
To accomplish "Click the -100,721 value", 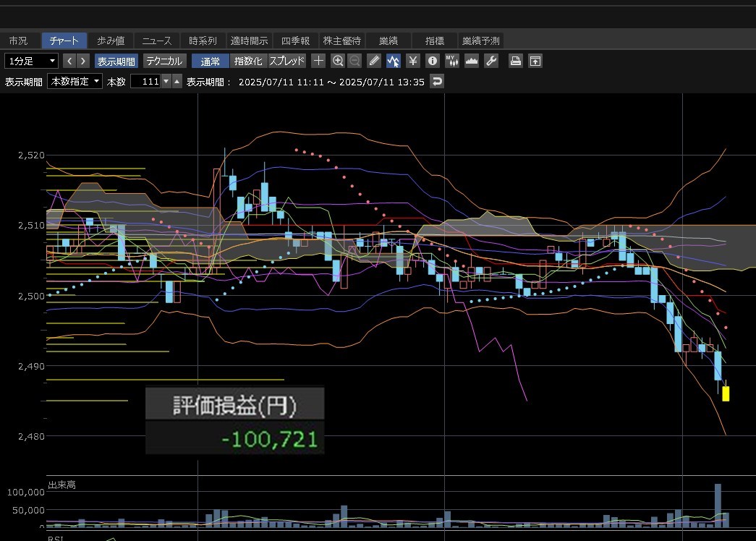I will coord(270,439).
